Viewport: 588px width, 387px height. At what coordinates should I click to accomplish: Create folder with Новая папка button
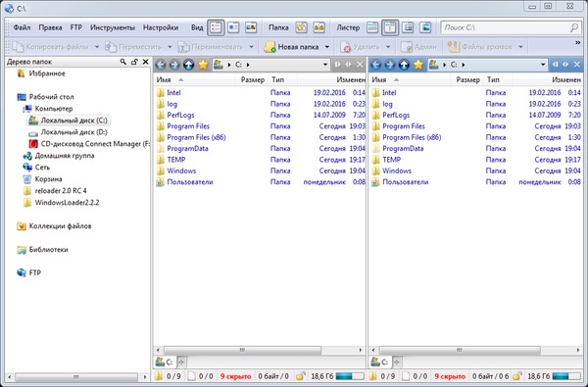291,47
